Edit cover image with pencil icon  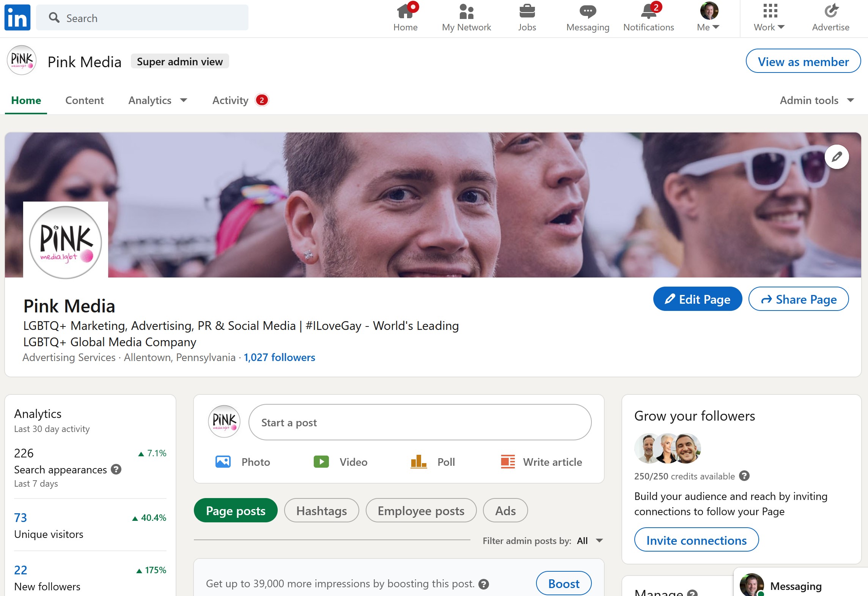coord(837,157)
